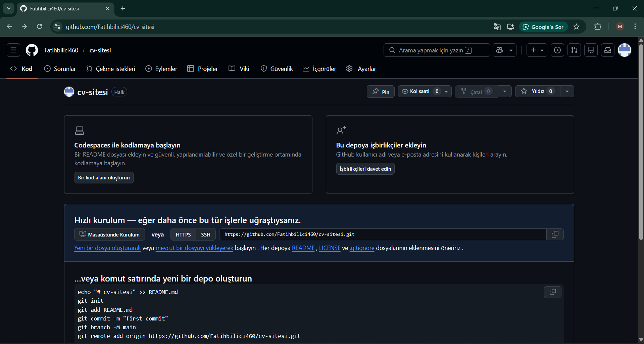Open the create new plus dropdown

(537, 50)
